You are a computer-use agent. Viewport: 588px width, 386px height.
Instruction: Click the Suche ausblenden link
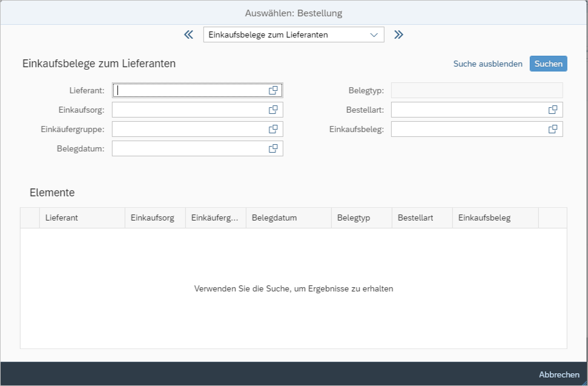pyautogui.click(x=487, y=64)
